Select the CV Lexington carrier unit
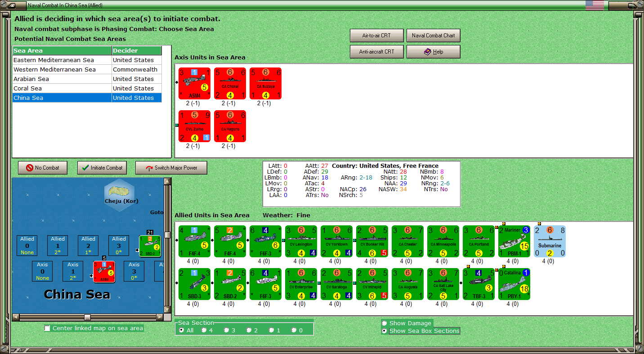 point(301,241)
